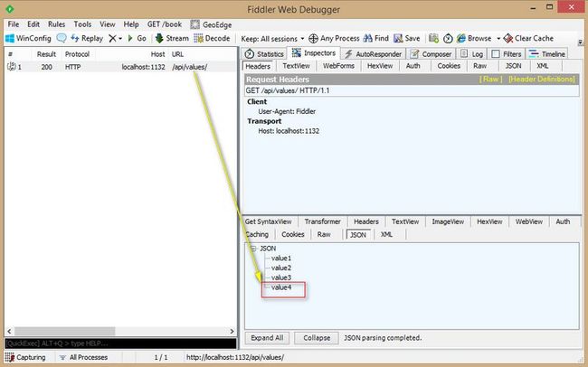Image resolution: width=588 pixels, height=367 pixels.
Task: Select the request TextView tab
Action: [x=296, y=66]
